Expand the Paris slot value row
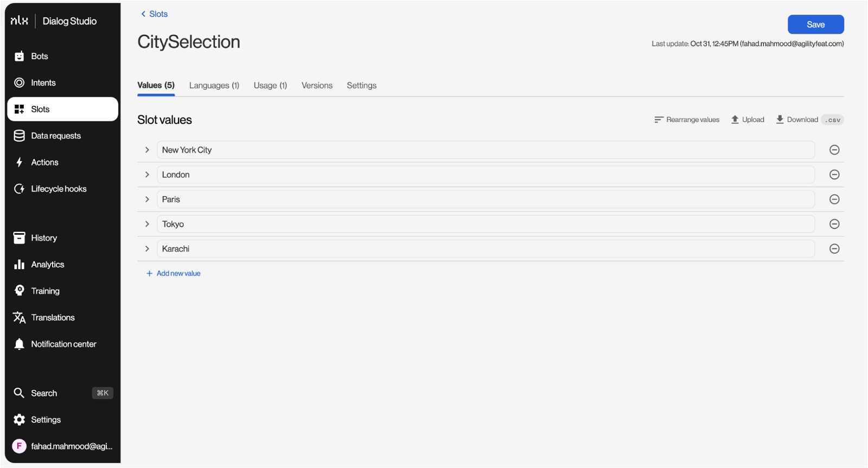 pos(147,200)
